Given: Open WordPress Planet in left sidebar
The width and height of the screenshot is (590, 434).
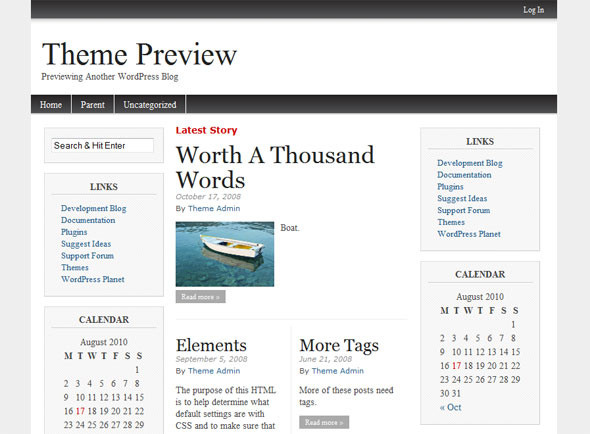Looking at the screenshot, I should [93, 279].
